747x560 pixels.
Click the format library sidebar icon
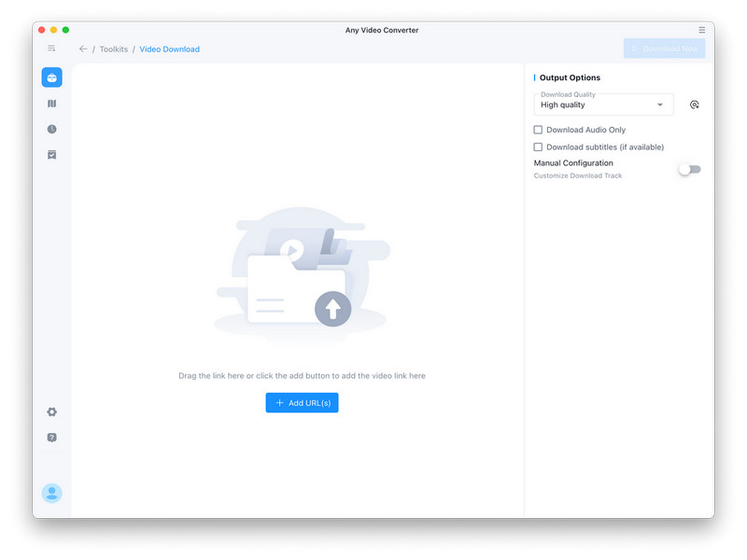(52, 104)
